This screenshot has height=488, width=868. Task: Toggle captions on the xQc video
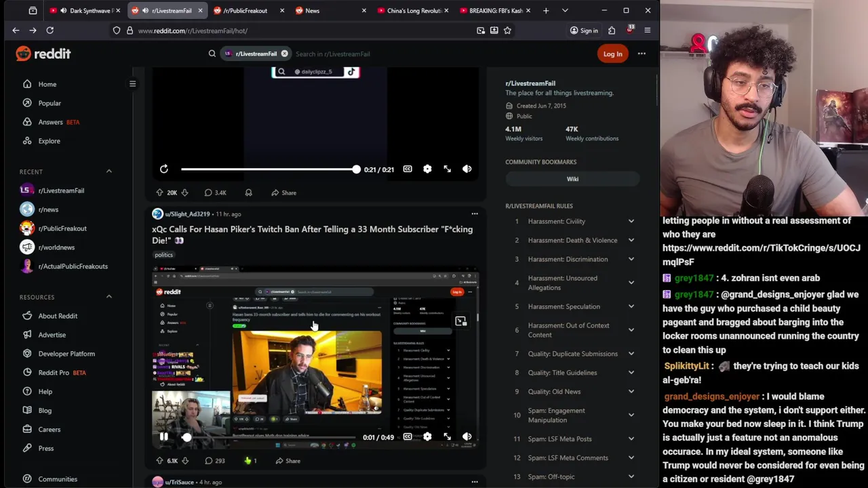tap(408, 437)
